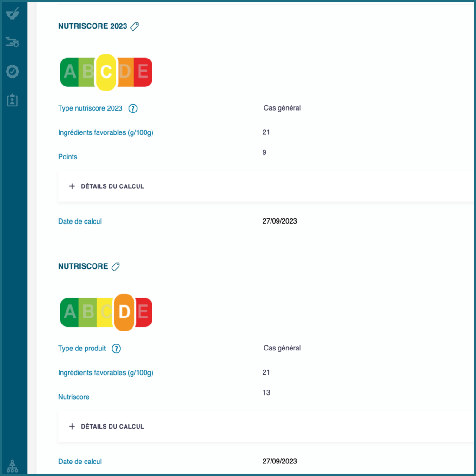The image size is (476, 476).
Task: Click value 21 under Type de produit
Action: click(266, 372)
